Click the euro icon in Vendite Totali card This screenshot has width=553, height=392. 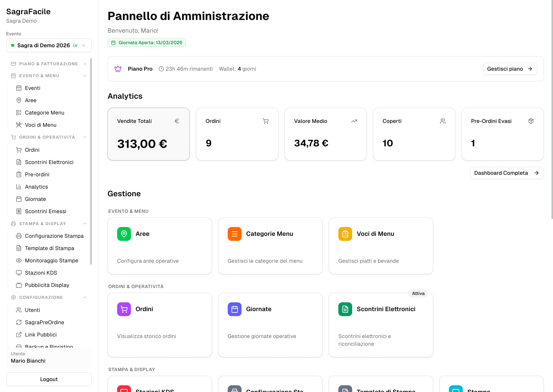click(177, 121)
